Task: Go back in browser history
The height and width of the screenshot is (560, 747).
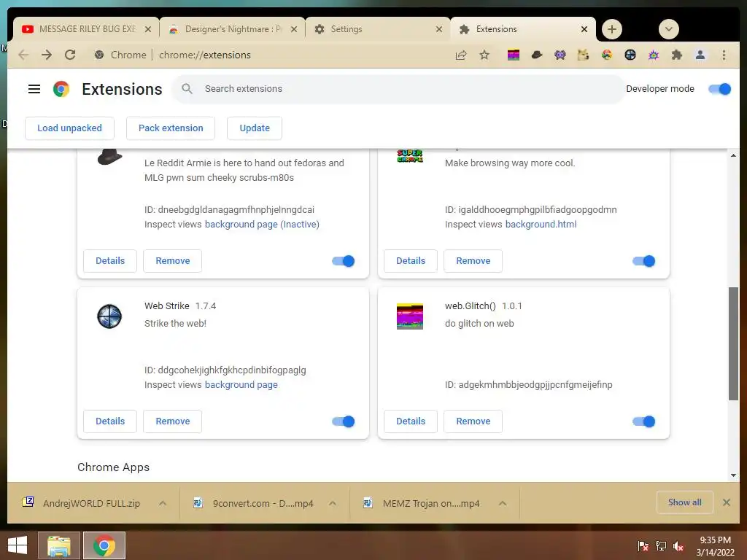Action: [23, 55]
